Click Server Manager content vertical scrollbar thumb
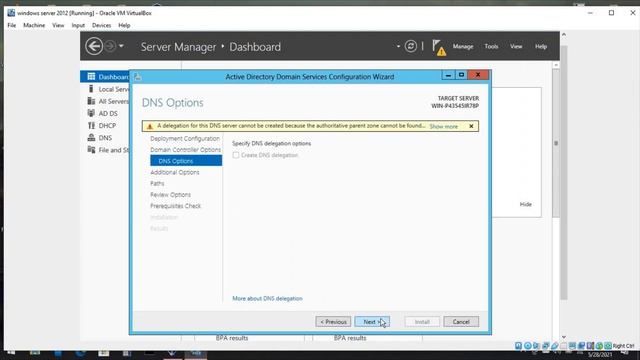This screenshot has width=640, height=360. [x=556, y=143]
